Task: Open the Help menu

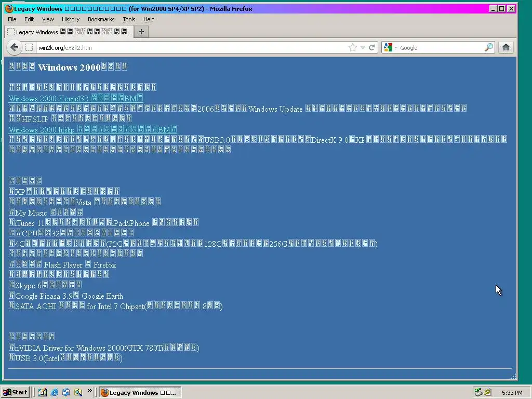Action: tap(149, 19)
